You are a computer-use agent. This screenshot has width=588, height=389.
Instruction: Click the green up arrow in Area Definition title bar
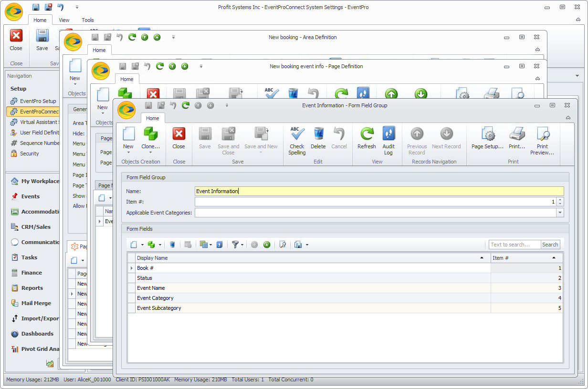pos(145,37)
